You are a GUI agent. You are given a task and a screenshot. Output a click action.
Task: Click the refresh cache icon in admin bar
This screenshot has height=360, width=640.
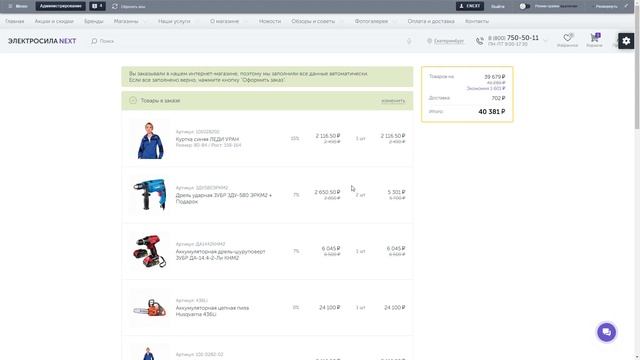[x=115, y=7]
